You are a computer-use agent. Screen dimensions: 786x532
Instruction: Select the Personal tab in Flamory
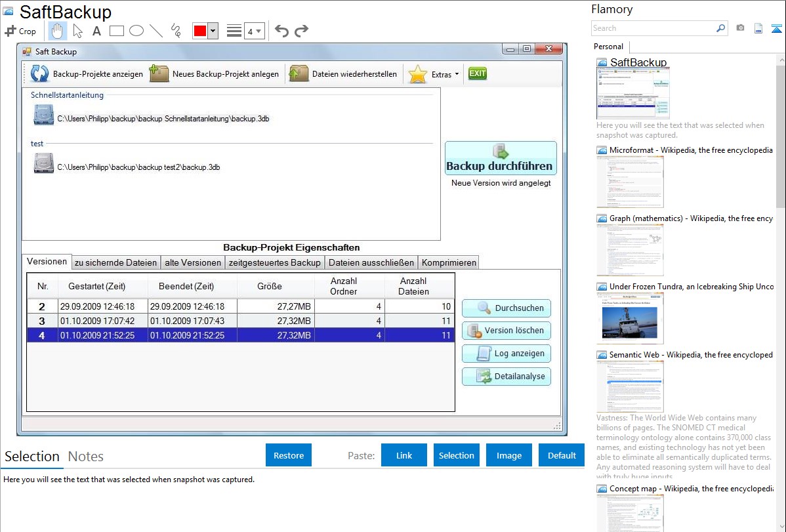(609, 47)
